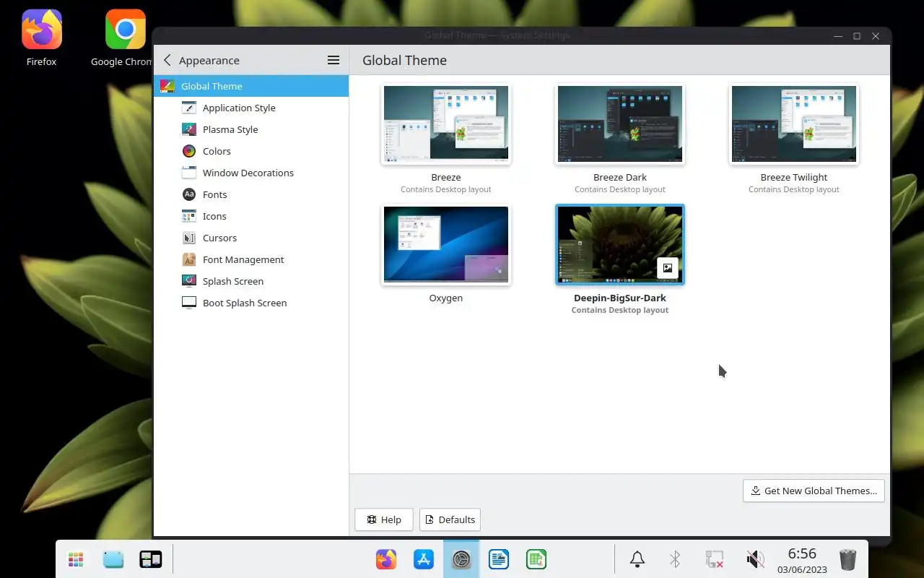Open the notifications bell
The image size is (924, 578).
tap(637, 559)
